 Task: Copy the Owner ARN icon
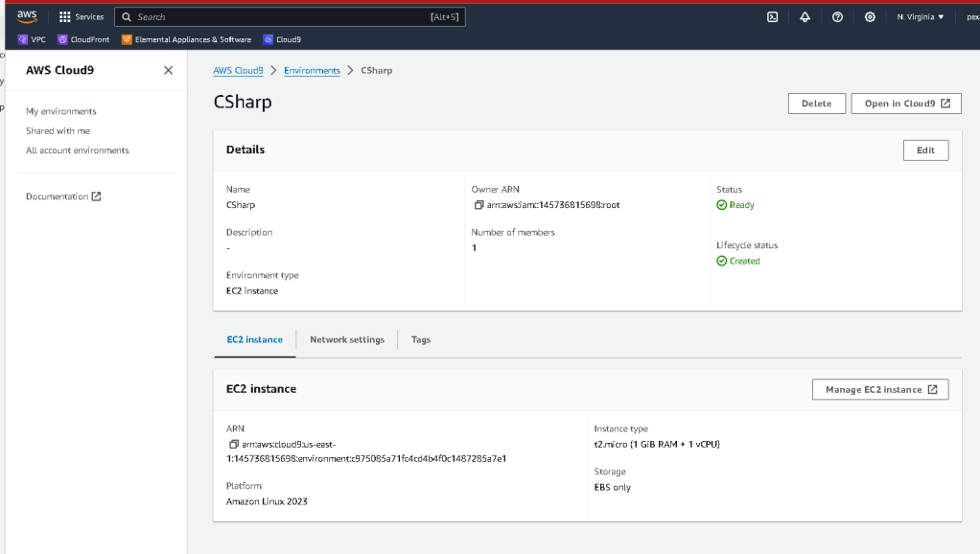[x=478, y=205]
